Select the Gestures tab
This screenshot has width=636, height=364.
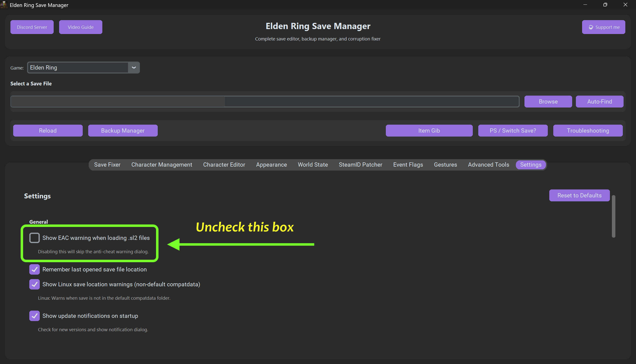point(445,165)
